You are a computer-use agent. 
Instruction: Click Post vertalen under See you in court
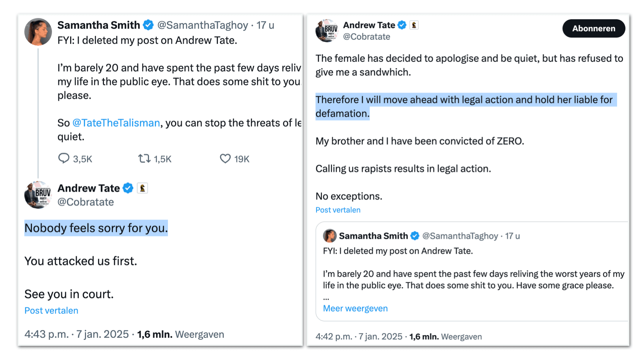[51, 311]
